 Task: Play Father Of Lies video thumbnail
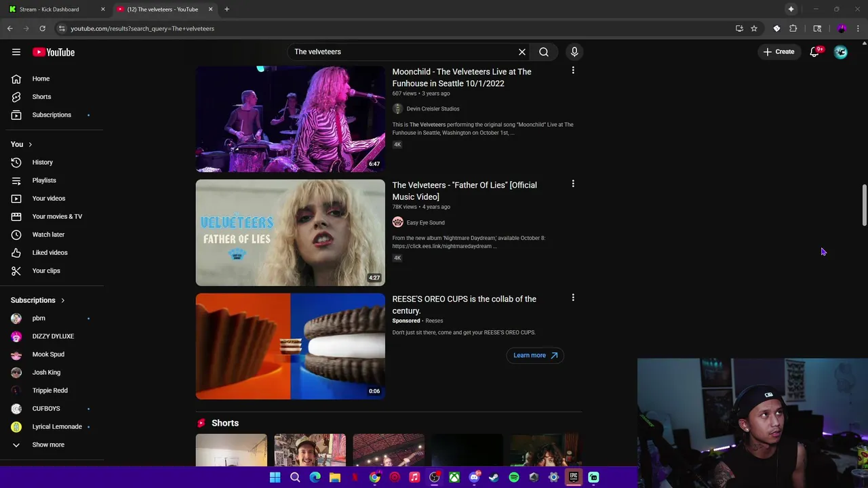[290, 232]
